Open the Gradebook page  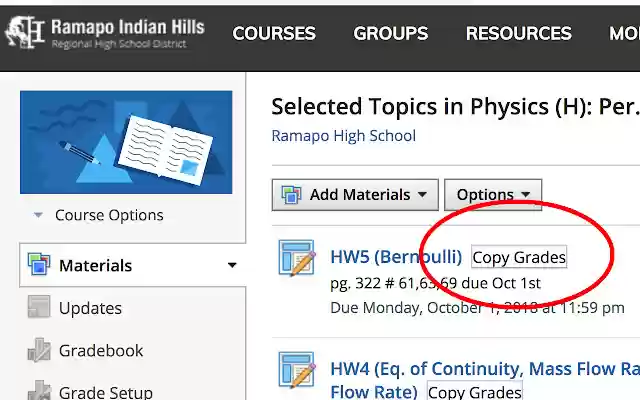coord(101,351)
